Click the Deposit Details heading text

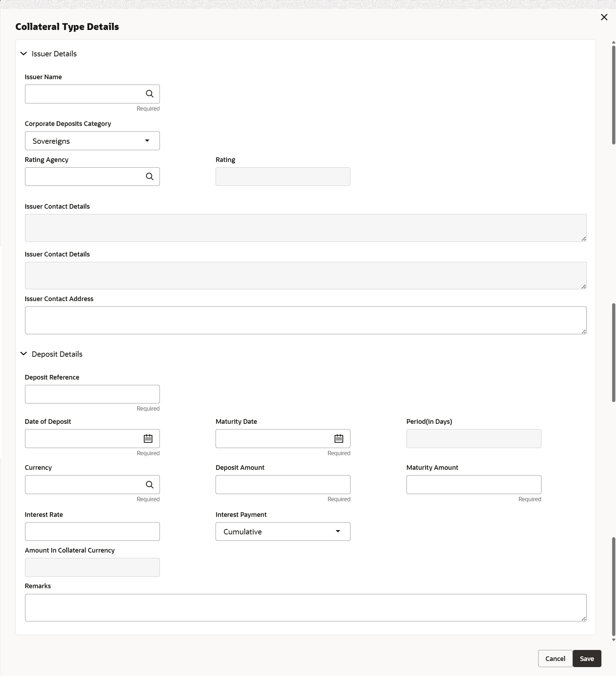[x=57, y=354]
